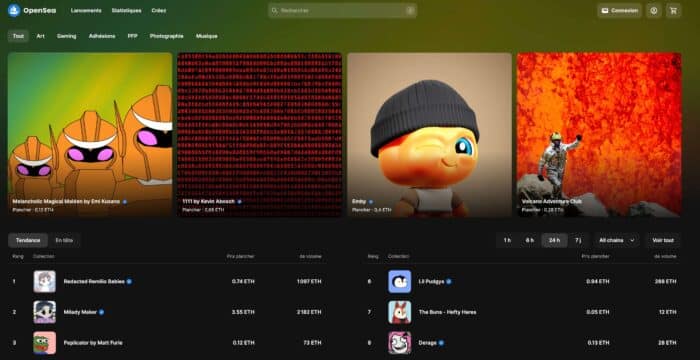The width and height of the screenshot is (700, 360).
Task: Click verified badge on 1111 by Kevin Abosch
Action: coord(239,201)
